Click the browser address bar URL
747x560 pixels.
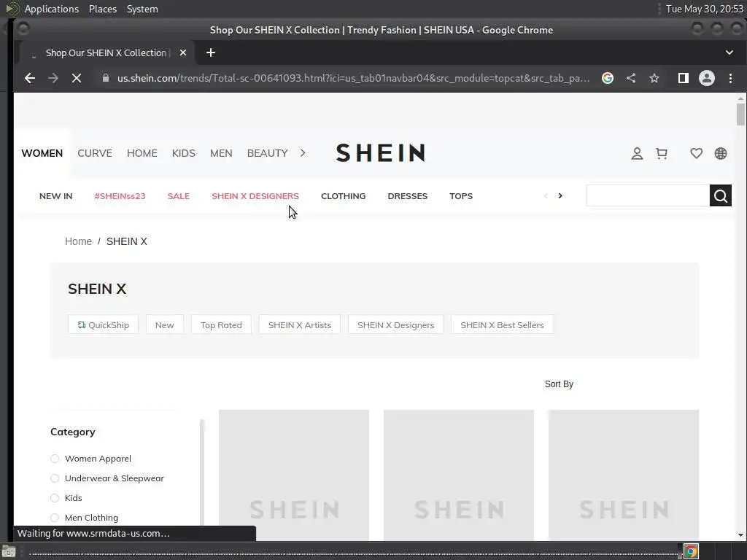[x=354, y=78]
